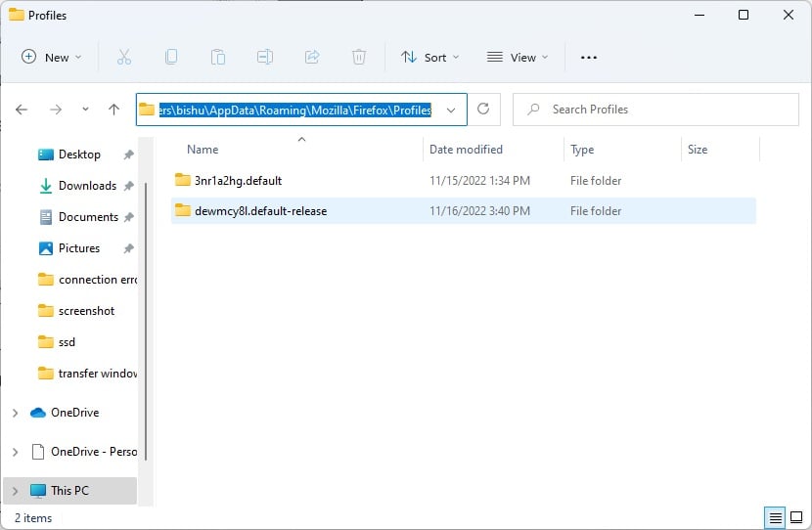Open the New dropdown menu
The height and width of the screenshot is (530, 812).
point(51,57)
